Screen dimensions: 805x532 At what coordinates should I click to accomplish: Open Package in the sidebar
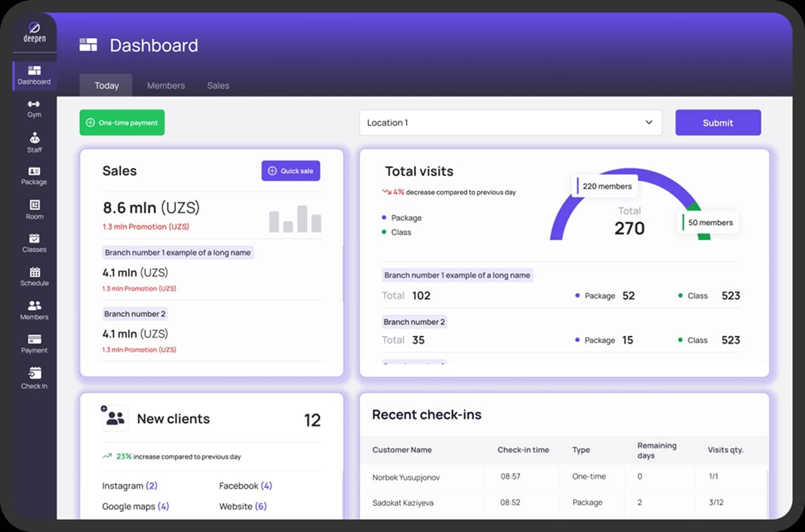pos(35,176)
